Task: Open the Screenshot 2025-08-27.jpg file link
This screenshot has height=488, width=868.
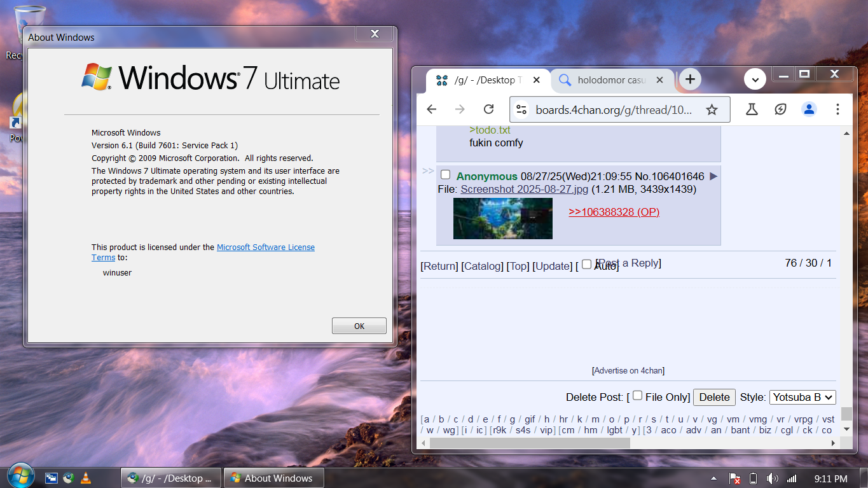Action: (x=525, y=189)
